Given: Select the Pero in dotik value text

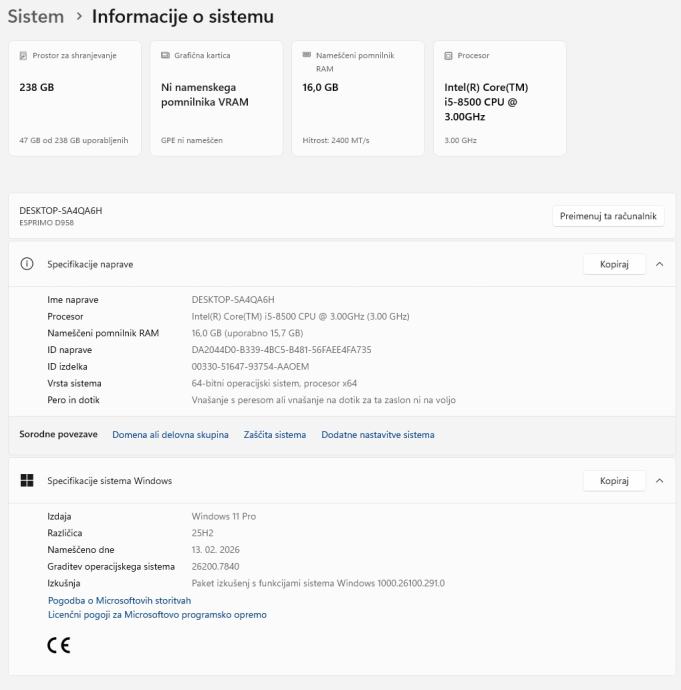Looking at the screenshot, I should click(x=324, y=400).
